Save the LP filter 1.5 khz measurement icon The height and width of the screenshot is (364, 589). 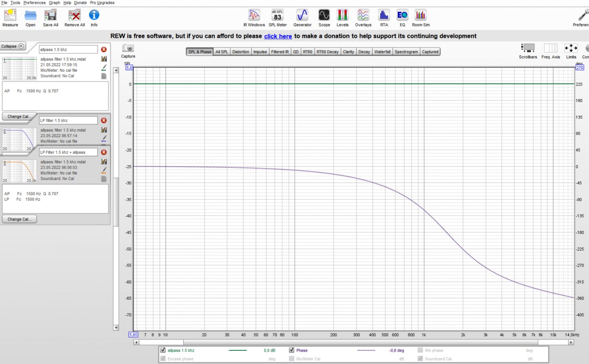click(x=104, y=130)
